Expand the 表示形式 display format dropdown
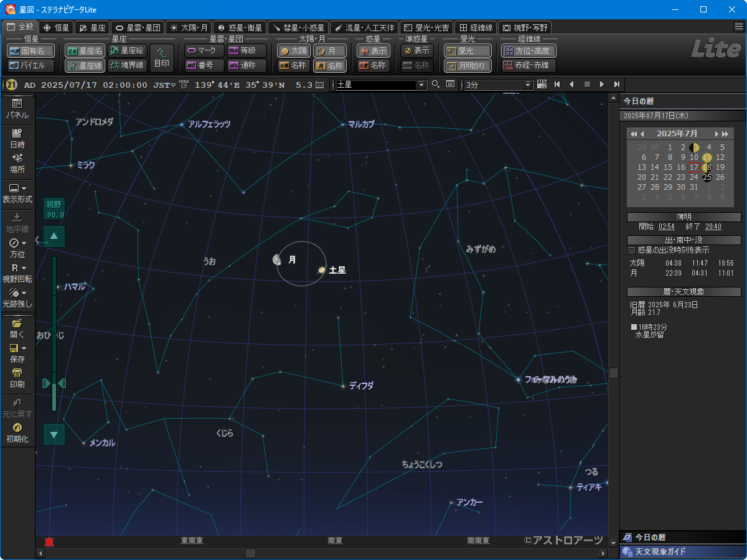The width and height of the screenshot is (747, 560). (24, 188)
